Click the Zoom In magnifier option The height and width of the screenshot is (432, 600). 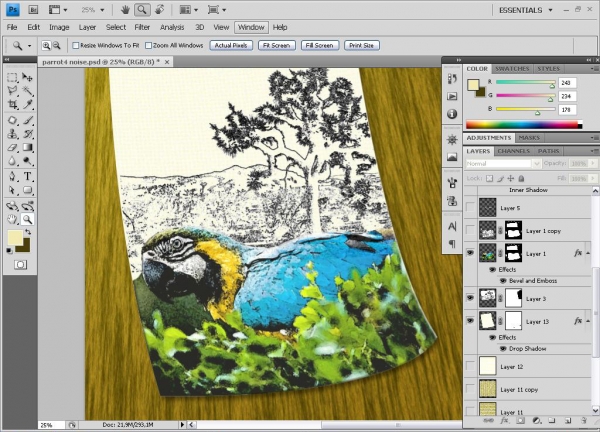click(x=46, y=46)
